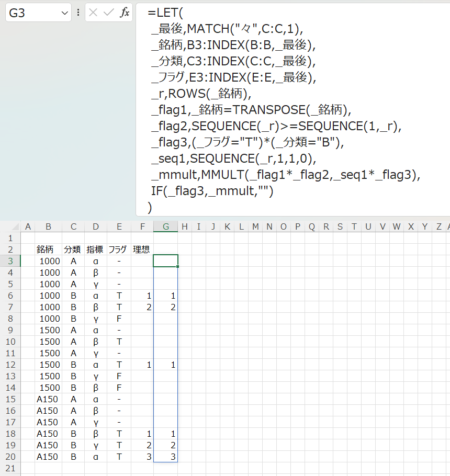Select the row 12 header
Viewport: 450px width, 476px height.
pyautogui.click(x=11, y=364)
